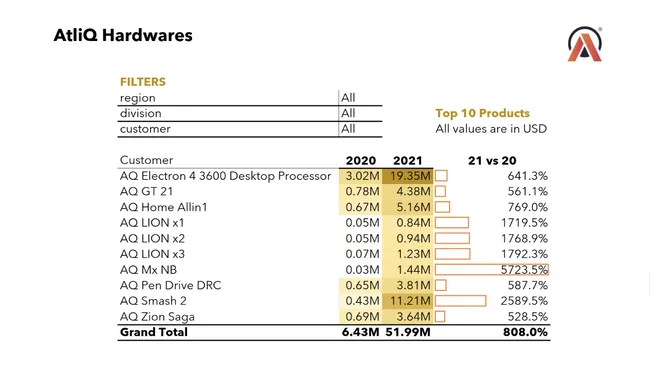
Task: Open the customer filter All cell
Action: point(360,129)
